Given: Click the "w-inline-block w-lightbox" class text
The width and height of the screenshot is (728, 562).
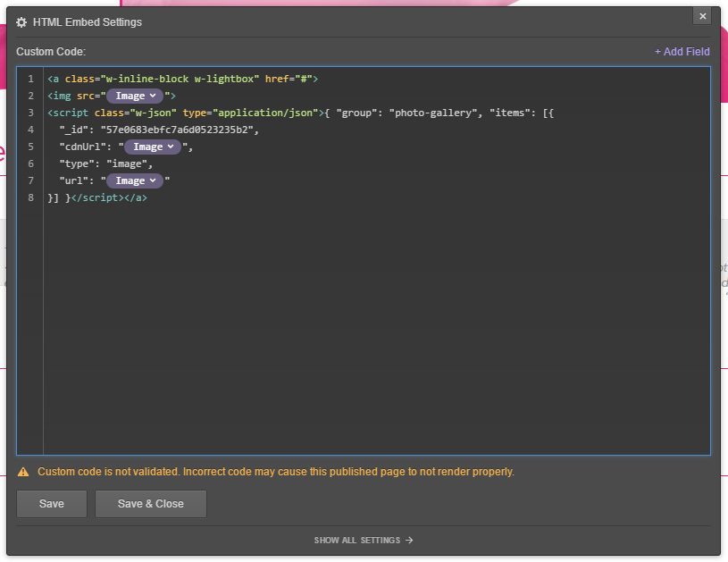Looking at the screenshot, I should 180,79.
